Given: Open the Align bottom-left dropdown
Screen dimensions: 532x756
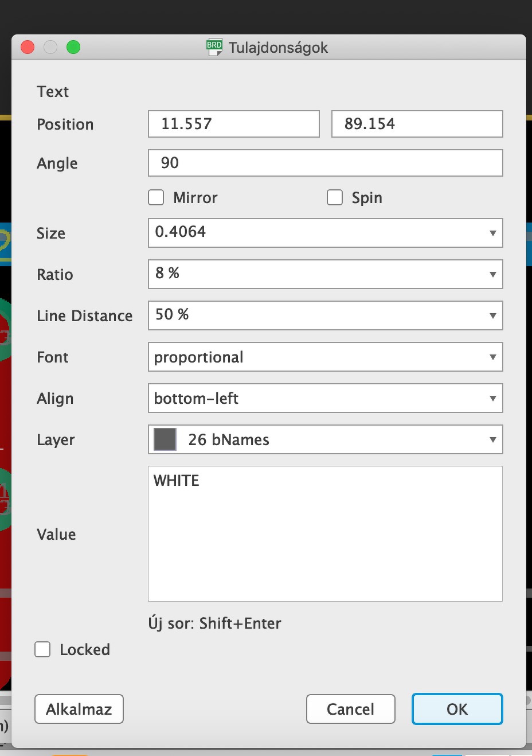Looking at the screenshot, I should point(325,398).
